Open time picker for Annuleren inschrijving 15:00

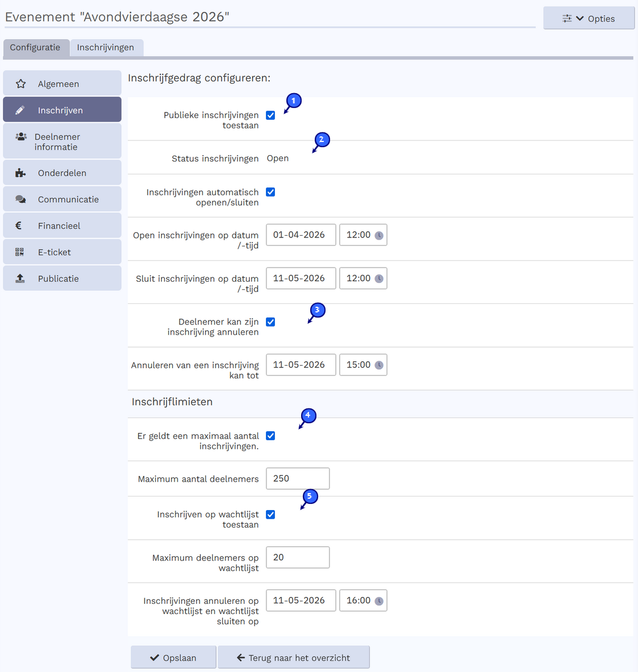(379, 365)
